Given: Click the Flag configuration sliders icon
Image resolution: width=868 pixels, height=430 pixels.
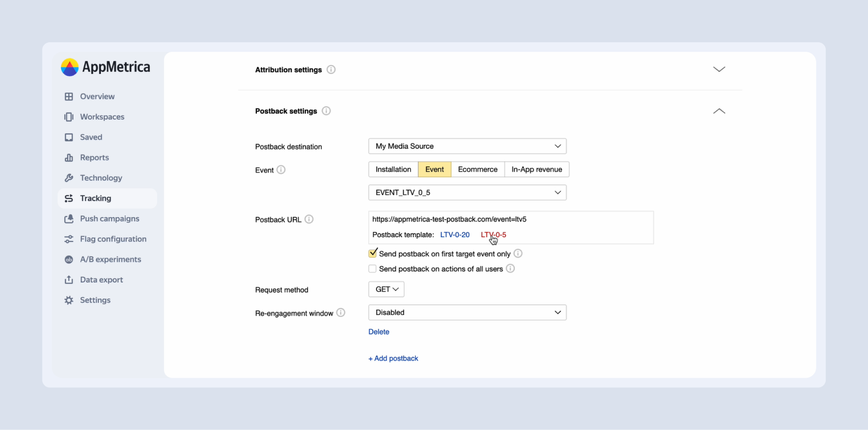Looking at the screenshot, I should click(x=69, y=239).
